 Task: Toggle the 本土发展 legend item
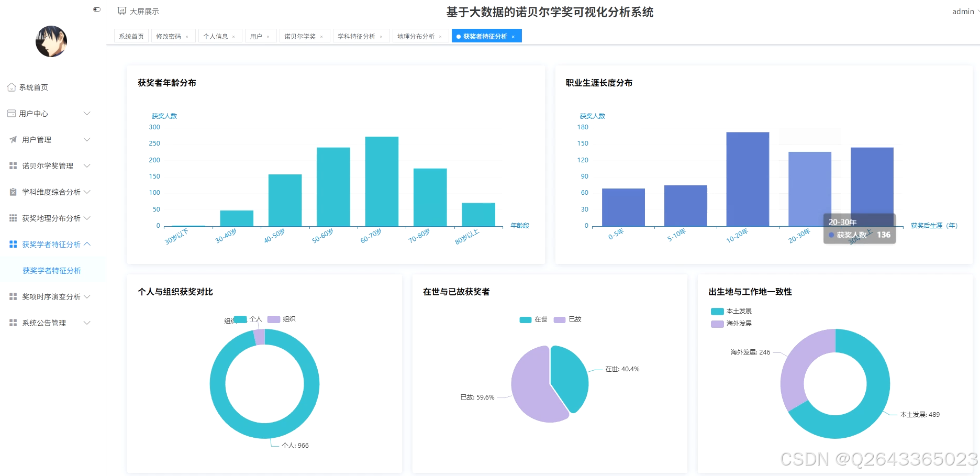point(731,311)
